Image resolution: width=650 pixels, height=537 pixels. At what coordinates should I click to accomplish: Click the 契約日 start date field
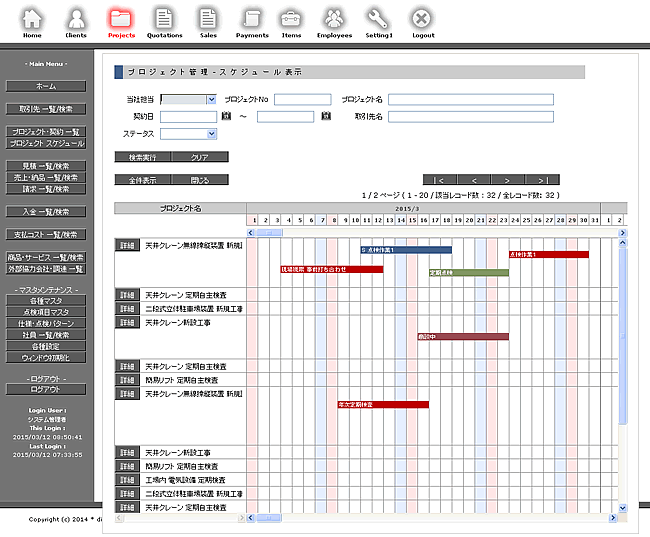coord(189,117)
